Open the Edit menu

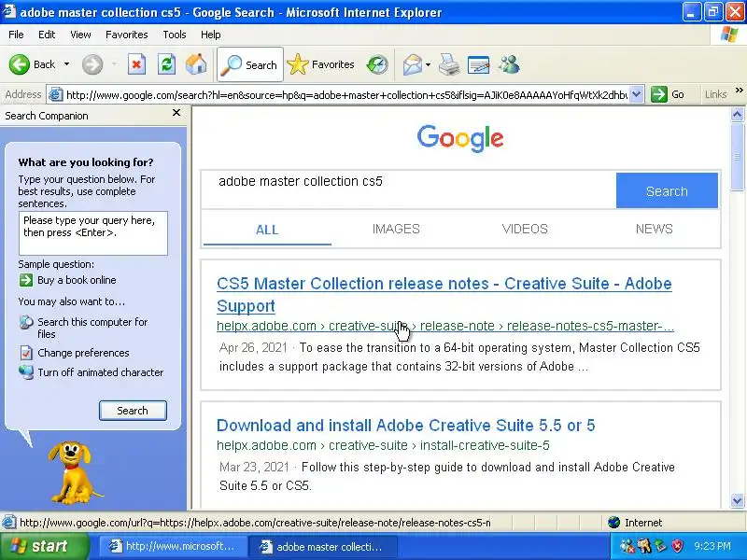point(47,35)
